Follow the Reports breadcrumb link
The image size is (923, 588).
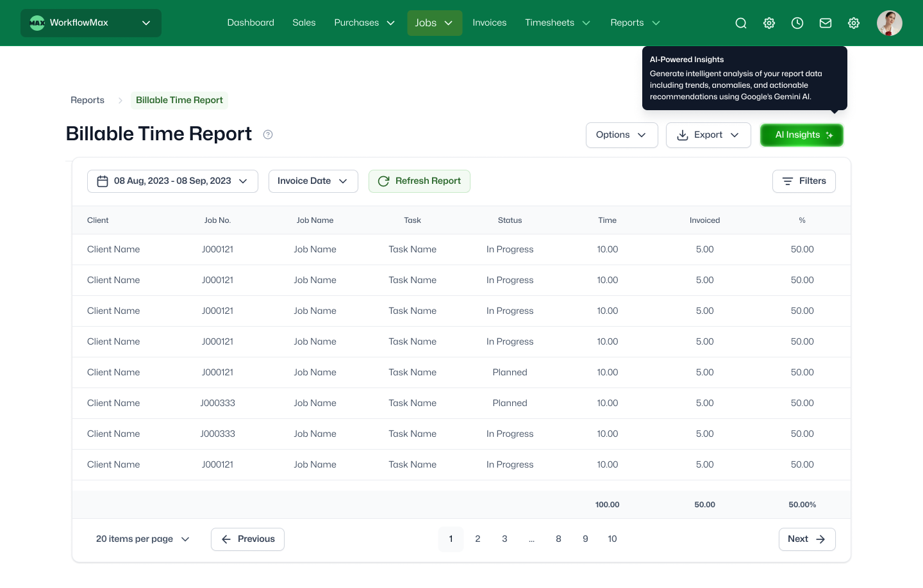[x=87, y=101]
